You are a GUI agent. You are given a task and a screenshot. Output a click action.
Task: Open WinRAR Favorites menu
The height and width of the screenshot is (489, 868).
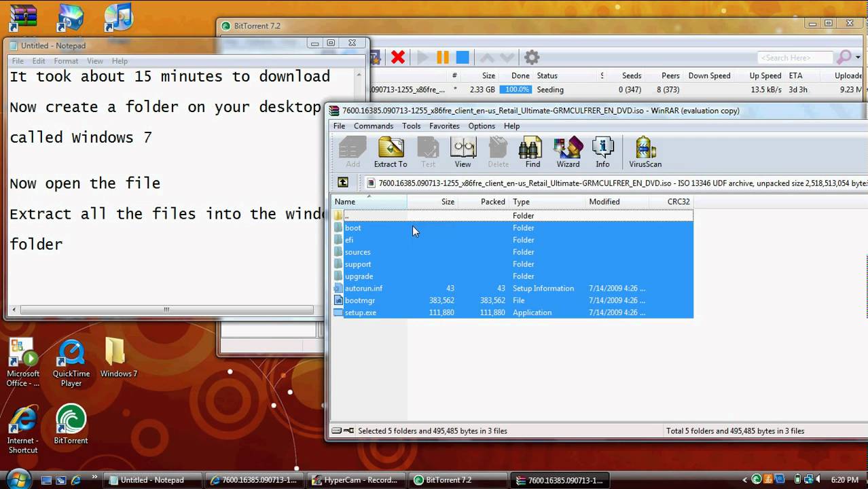[x=444, y=126]
